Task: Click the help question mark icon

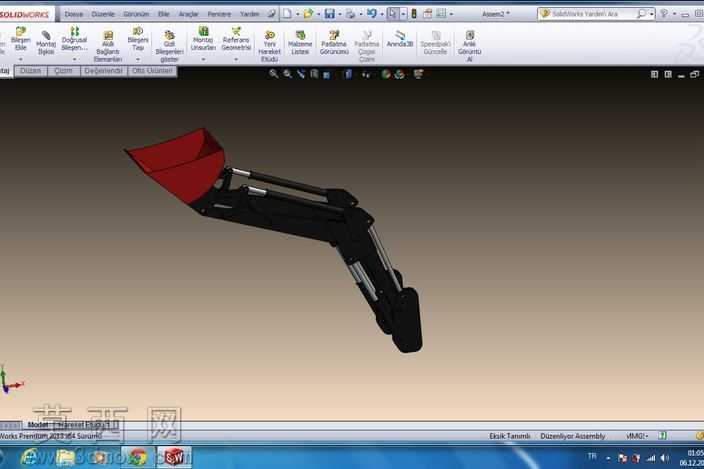Action: tap(664, 14)
